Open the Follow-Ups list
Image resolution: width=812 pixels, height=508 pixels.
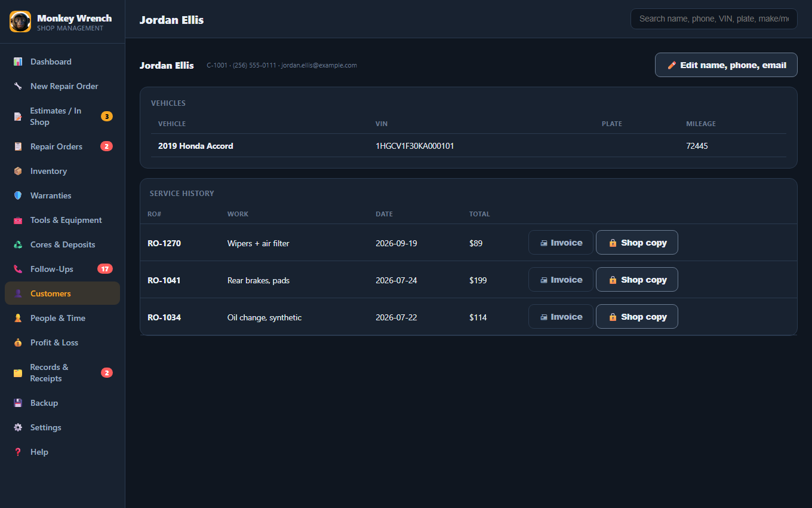pos(62,269)
